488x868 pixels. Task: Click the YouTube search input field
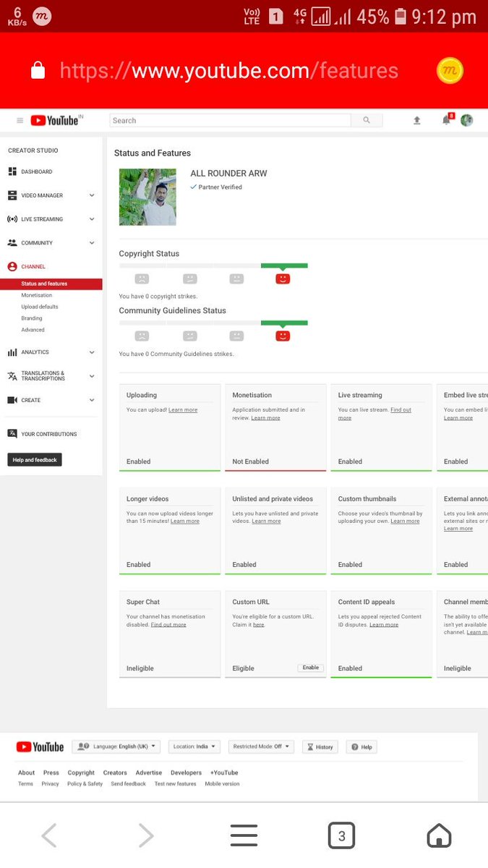pos(230,121)
